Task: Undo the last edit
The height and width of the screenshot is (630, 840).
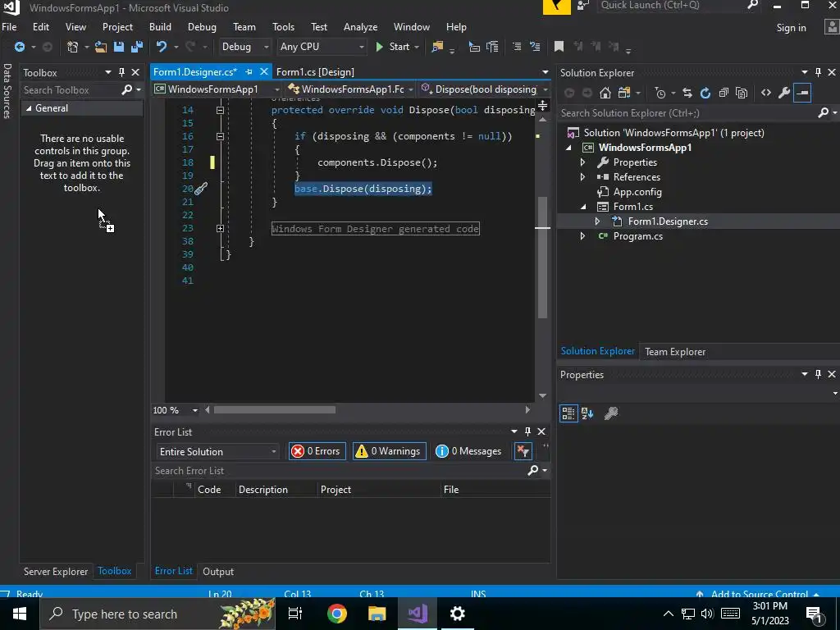Action: (162, 47)
